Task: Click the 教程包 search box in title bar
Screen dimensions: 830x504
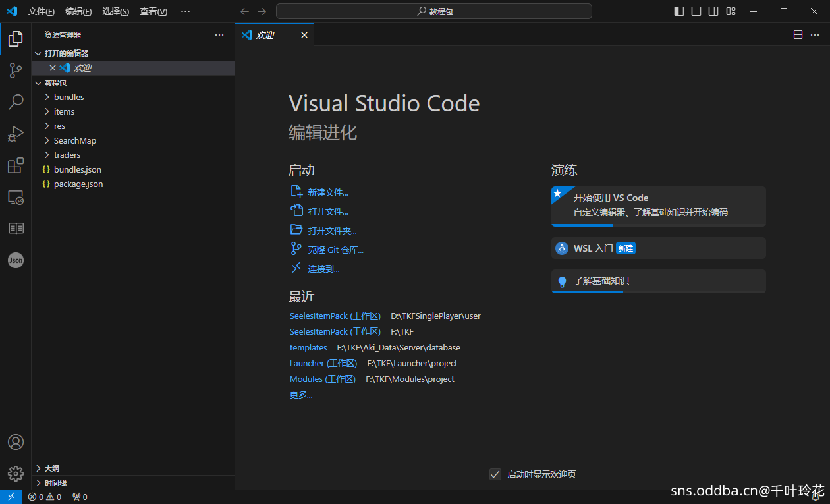Action: [x=434, y=11]
